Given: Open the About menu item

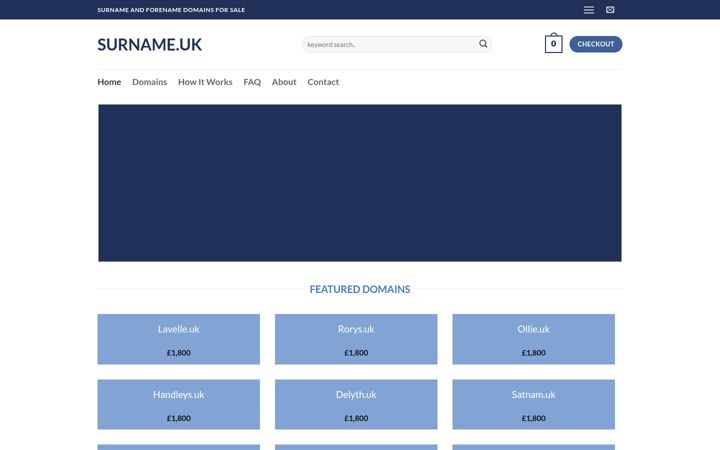Looking at the screenshot, I should (284, 82).
